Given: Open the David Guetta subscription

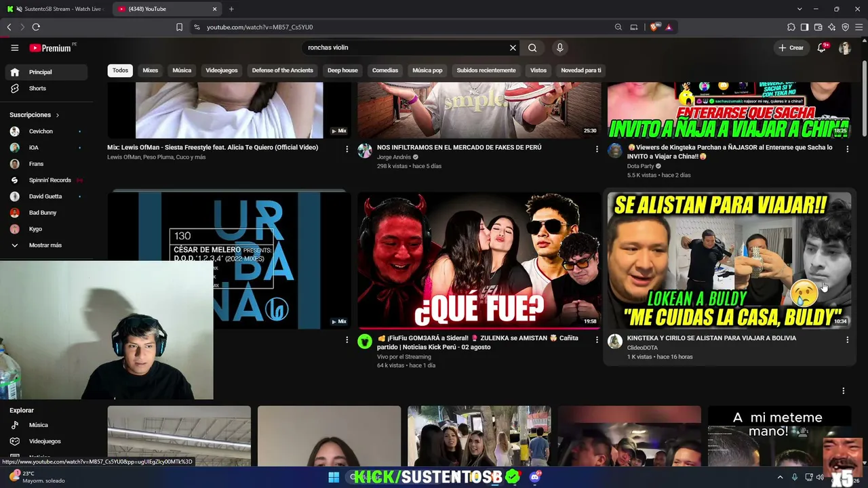Looking at the screenshot, I should click(46, 197).
